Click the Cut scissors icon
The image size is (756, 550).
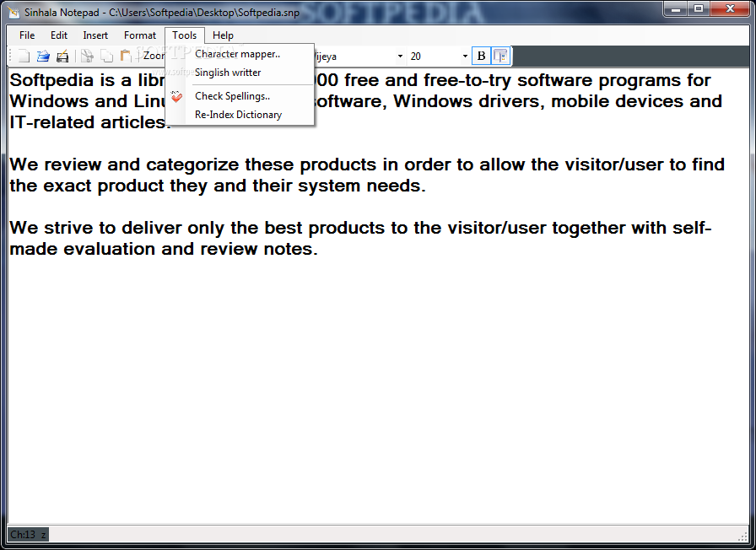(x=87, y=57)
